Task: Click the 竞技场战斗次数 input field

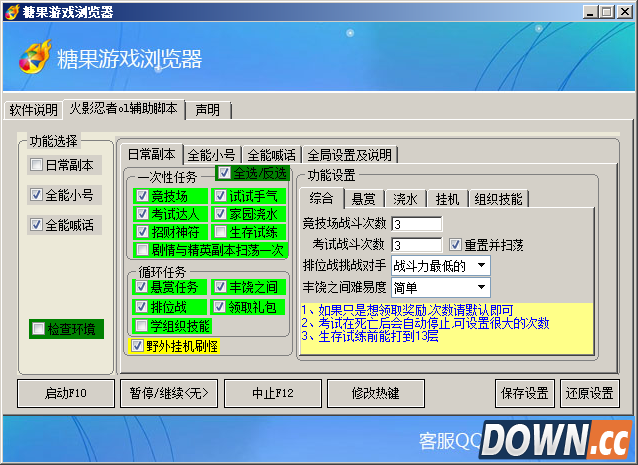Action: (417, 224)
